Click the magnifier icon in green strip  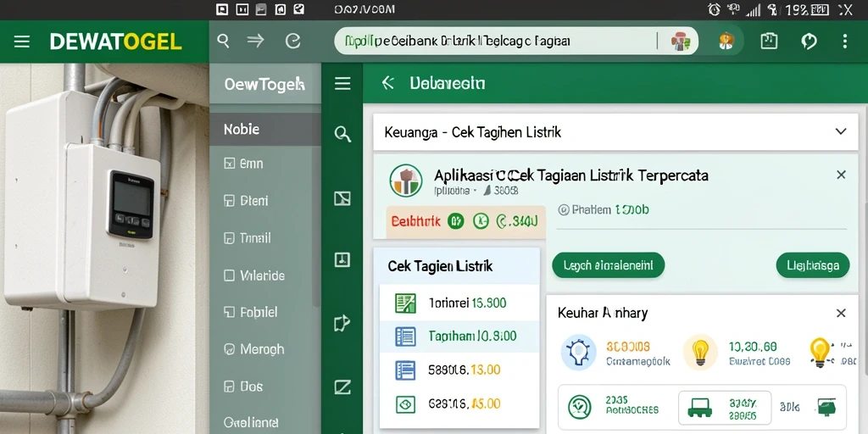[342, 133]
